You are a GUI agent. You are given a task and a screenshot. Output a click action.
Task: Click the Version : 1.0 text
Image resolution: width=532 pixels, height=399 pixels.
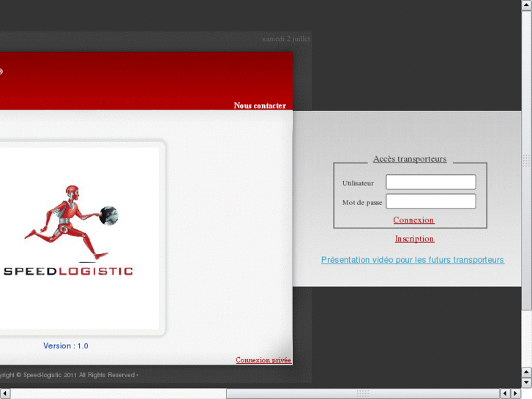pyautogui.click(x=65, y=346)
